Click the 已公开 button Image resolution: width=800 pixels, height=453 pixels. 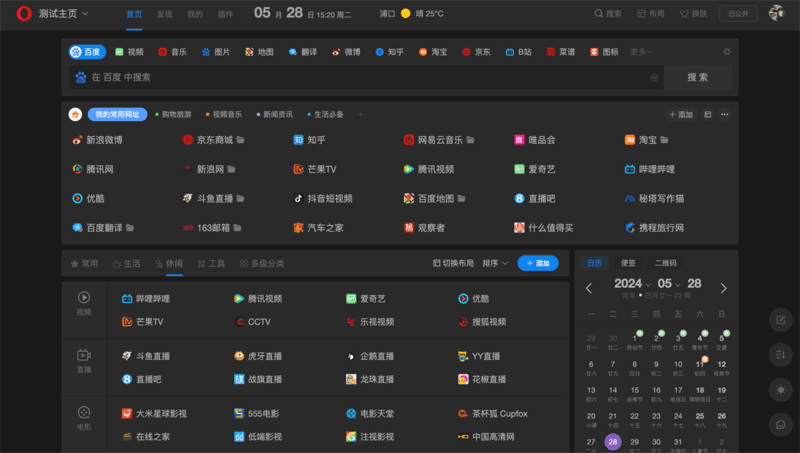click(x=738, y=14)
